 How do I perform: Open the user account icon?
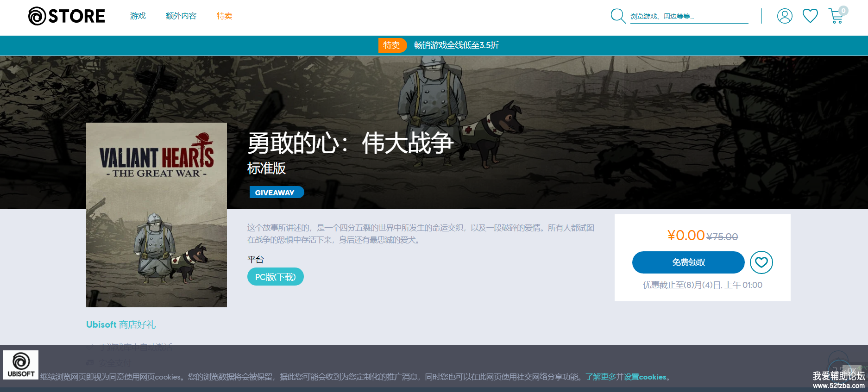tap(785, 16)
